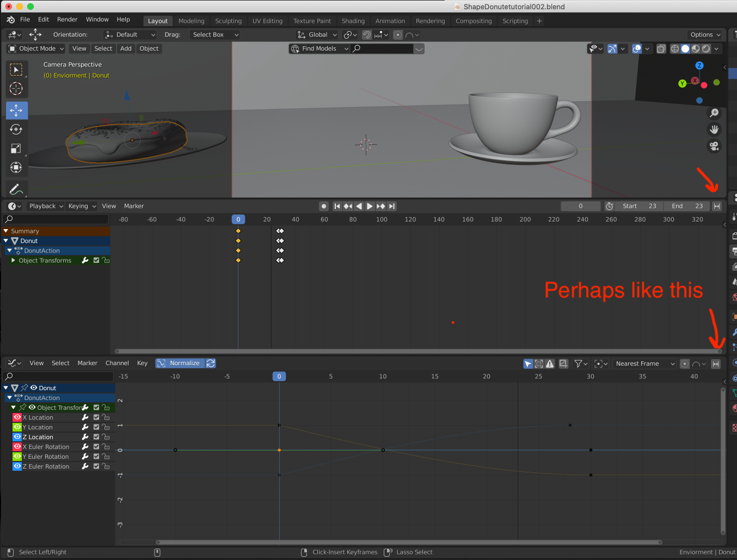Open the Render menu
The width and height of the screenshot is (737, 560).
tap(67, 20)
